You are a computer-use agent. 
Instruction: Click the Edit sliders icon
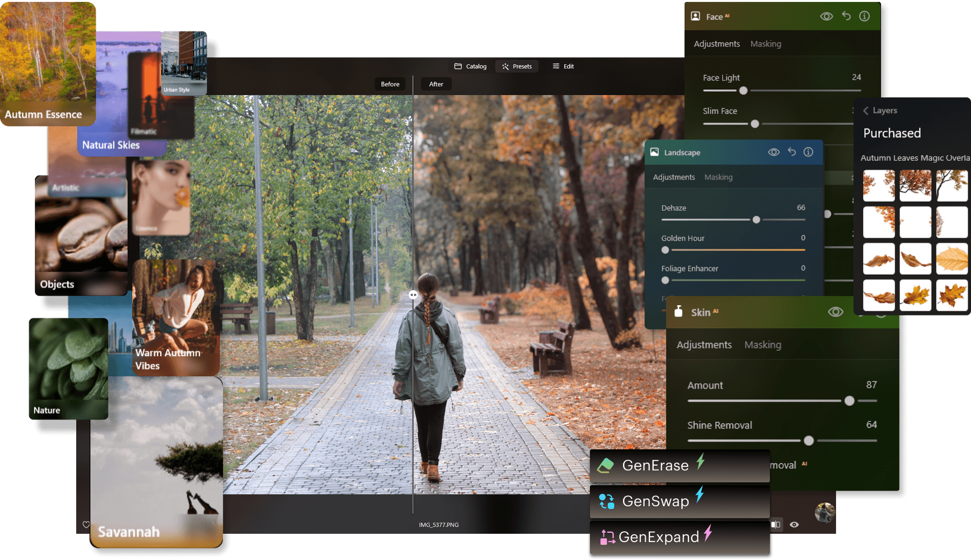point(556,66)
